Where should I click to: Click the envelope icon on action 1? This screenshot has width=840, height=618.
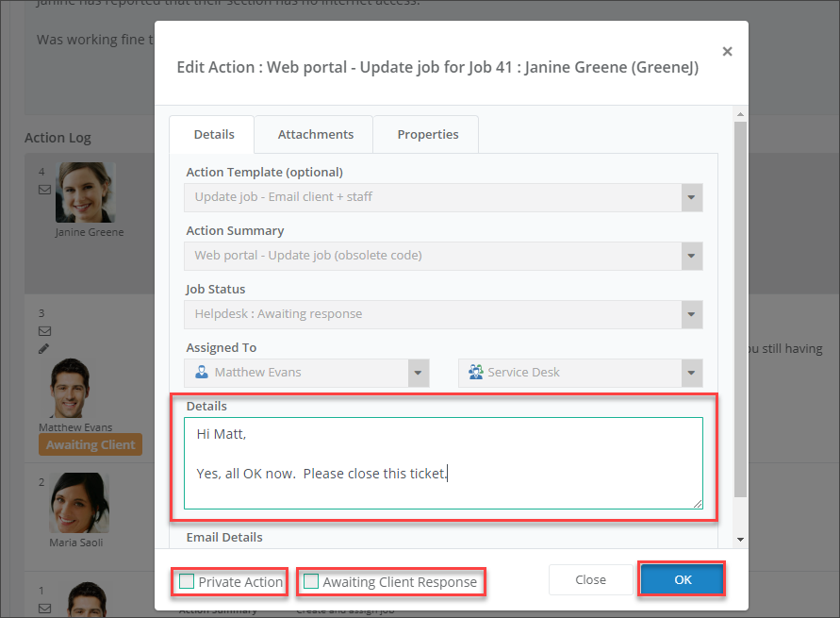point(45,609)
